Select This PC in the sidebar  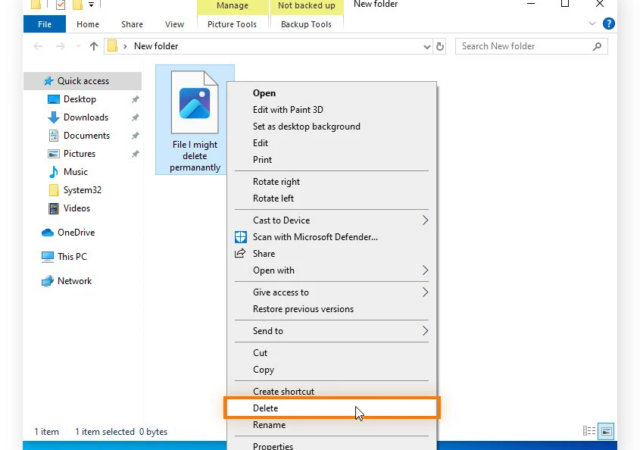click(72, 256)
